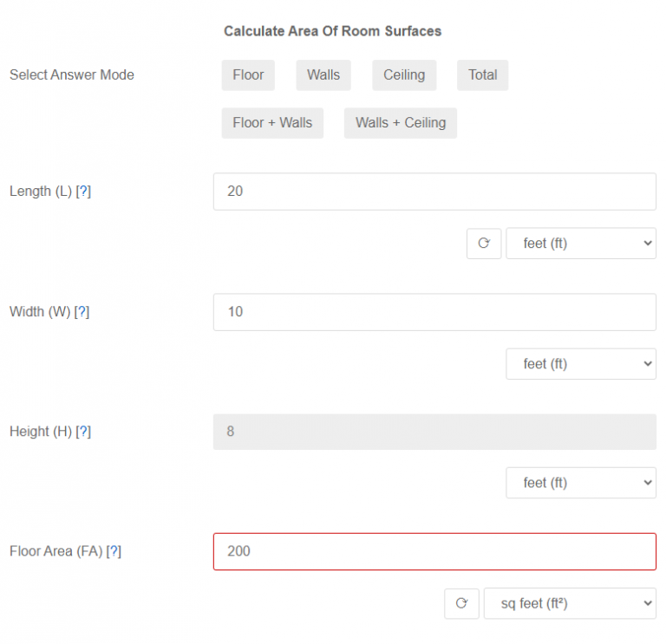Viewport: 666px width, 644px height.
Task: Click the refresh icon beside the Length unit
Action: click(484, 244)
